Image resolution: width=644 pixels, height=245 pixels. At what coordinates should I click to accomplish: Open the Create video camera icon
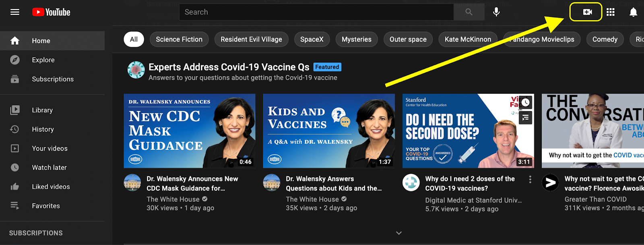click(587, 12)
